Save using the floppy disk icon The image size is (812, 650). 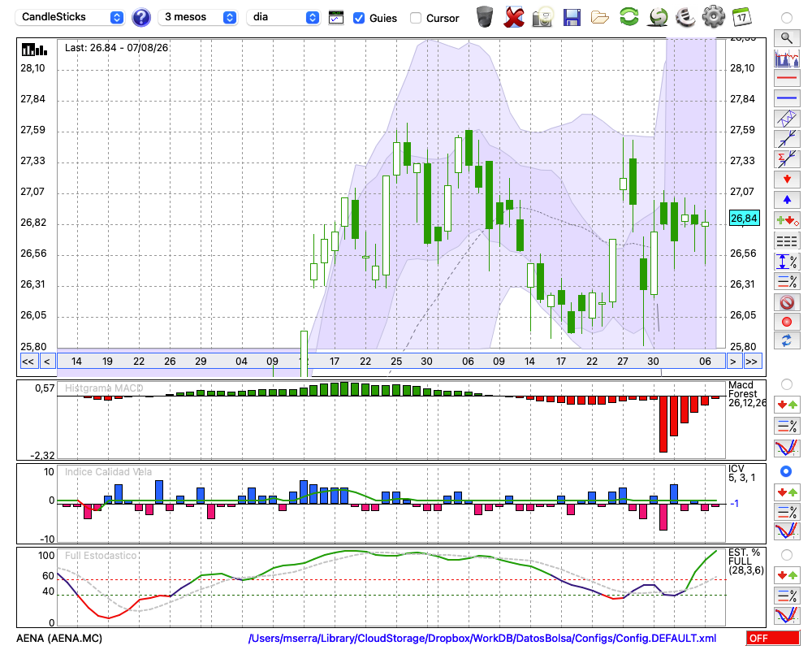tap(572, 18)
